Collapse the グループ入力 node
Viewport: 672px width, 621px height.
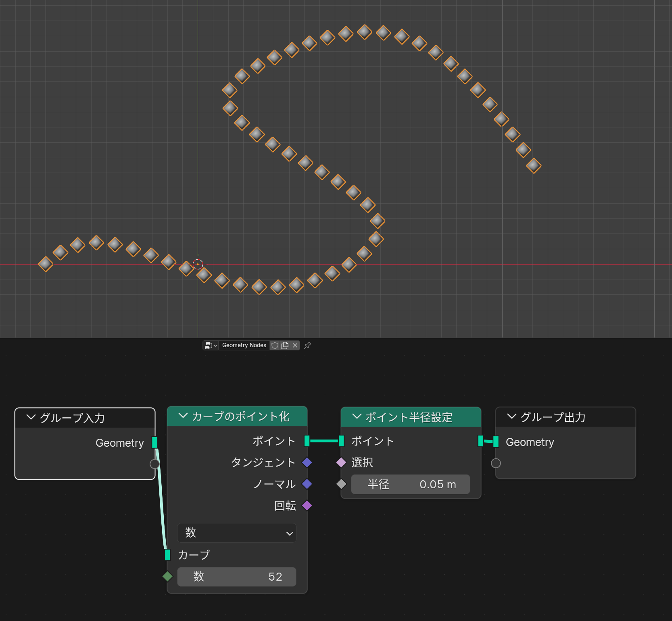(x=31, y=417)
